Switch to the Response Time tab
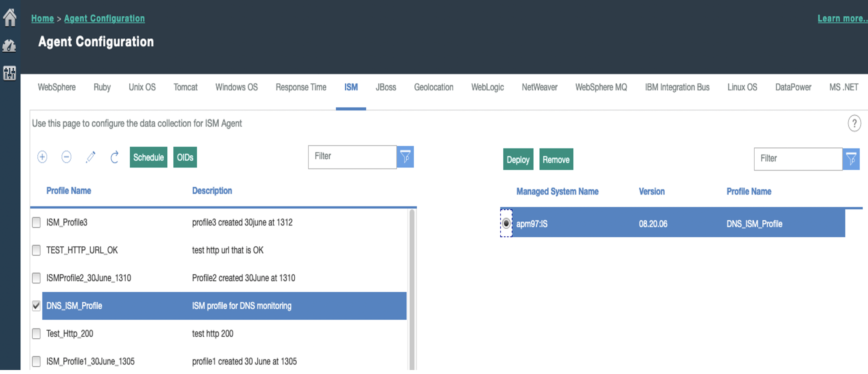The width and height of the screenshot is (868, 374). click(x=301, y=87)
